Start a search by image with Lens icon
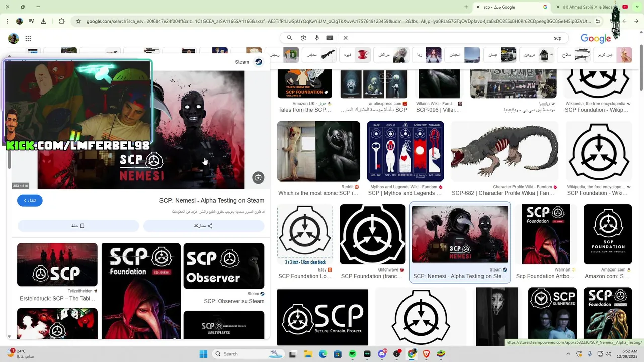 303,38
